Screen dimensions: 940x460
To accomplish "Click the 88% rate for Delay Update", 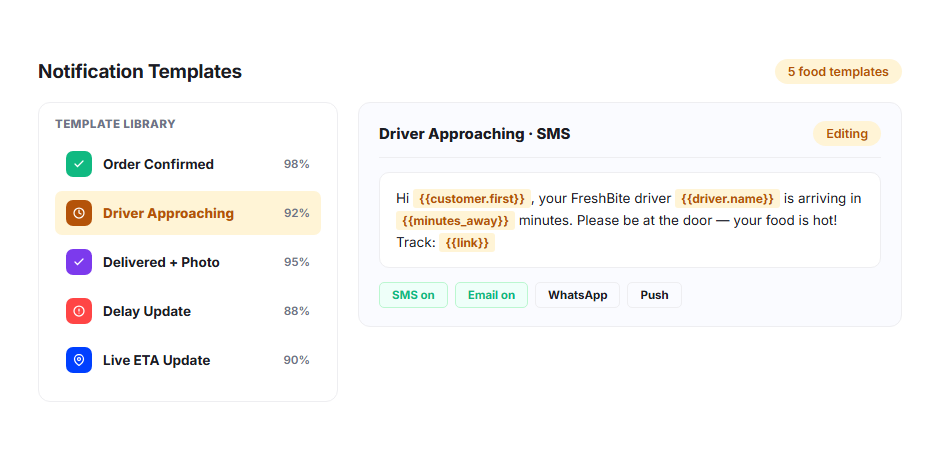I will pyautogui.click(x=297, y=311).
